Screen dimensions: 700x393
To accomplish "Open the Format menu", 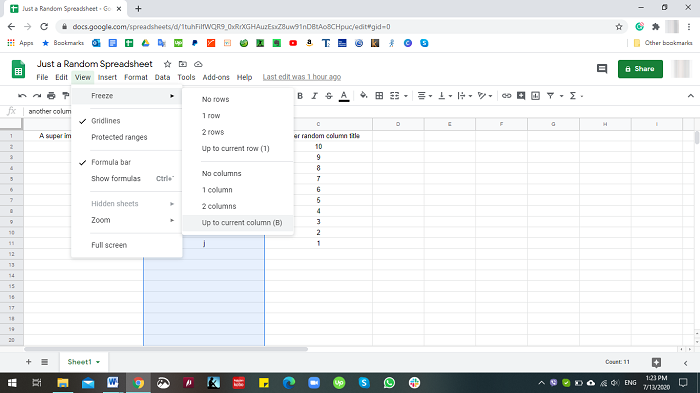I will 136,77.
